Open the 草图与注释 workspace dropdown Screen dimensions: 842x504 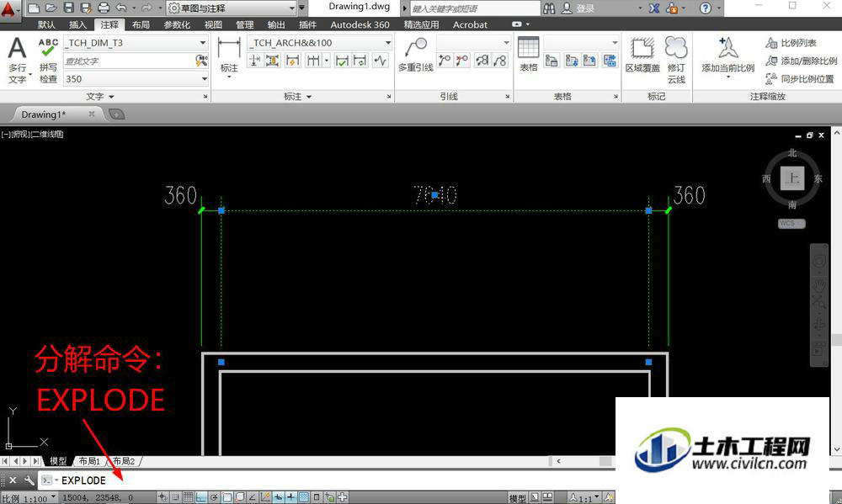pyautogui.click(x=292, y=8)
